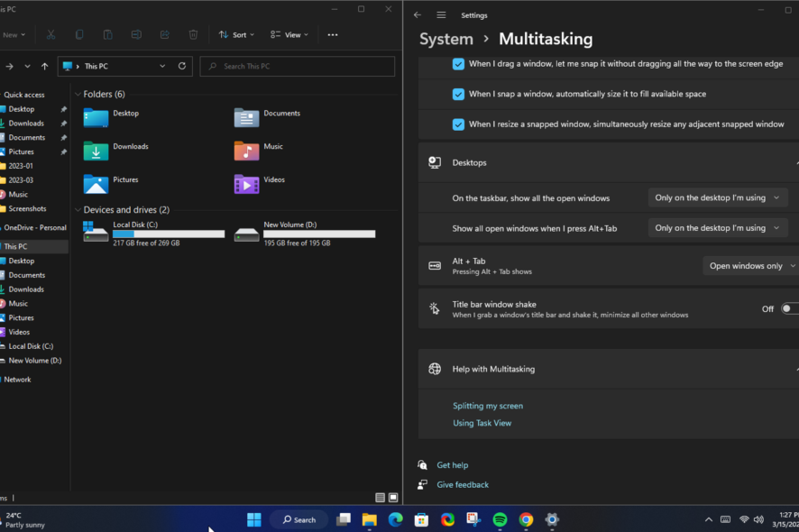Select the Rename icon in the toolbar
This screenshot has width=799, height=532.
(x=137, y=34)
